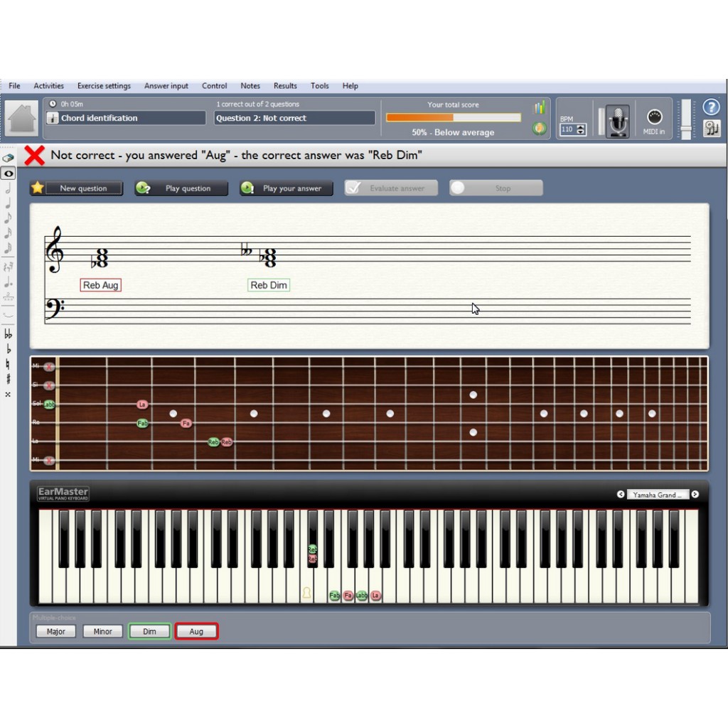Click the Reb Aug chord label
The width and height of the screenshot is (728, 728).
[101, 285]
